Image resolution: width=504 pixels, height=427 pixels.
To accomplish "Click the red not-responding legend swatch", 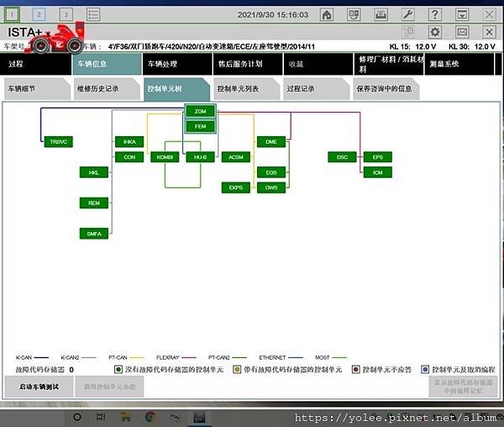I will coord(356,370).
